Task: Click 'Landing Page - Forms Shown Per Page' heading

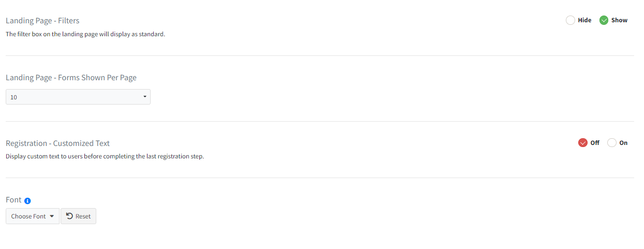Action: pos(71,78)
